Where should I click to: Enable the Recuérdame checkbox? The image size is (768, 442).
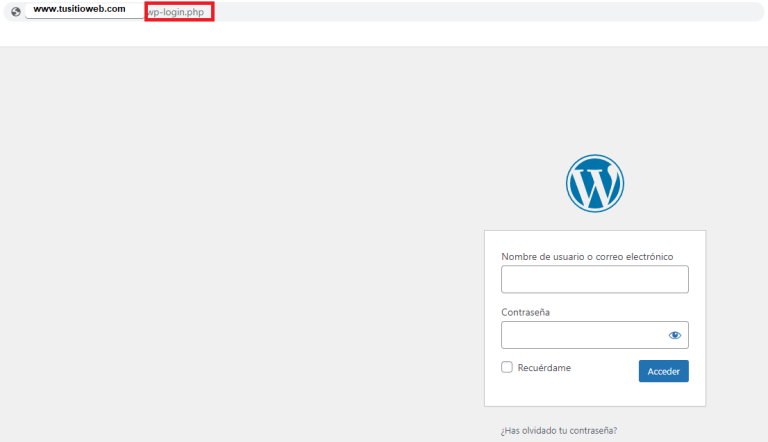coord(507,367)
